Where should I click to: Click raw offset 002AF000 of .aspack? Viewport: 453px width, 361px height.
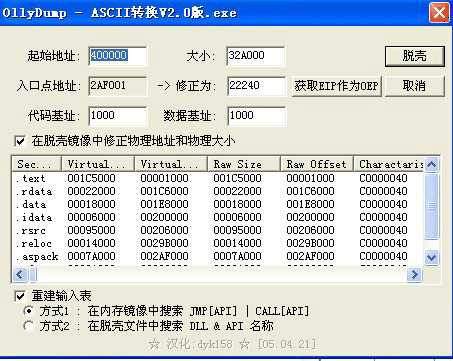click(310, 256)
